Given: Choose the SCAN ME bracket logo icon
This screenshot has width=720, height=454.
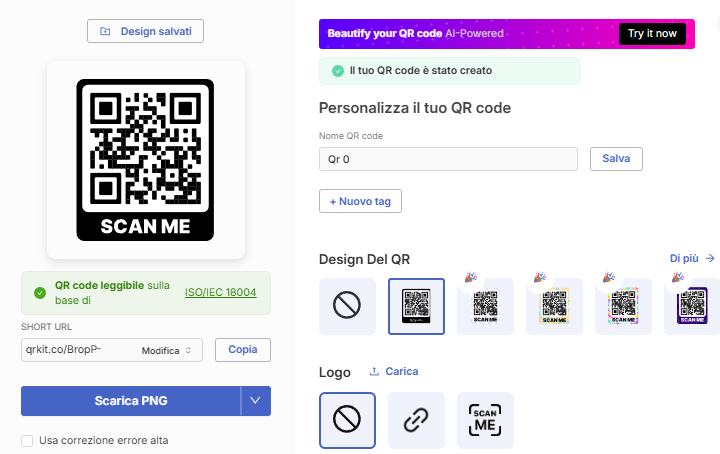Looking at the screenshot, I should point(485,420).
